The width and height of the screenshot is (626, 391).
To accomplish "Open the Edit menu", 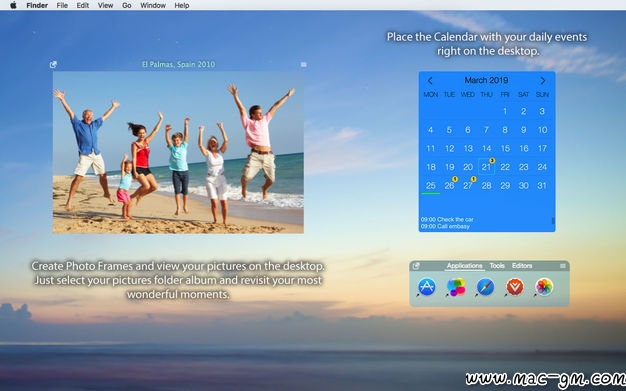I will coord(83,5).
